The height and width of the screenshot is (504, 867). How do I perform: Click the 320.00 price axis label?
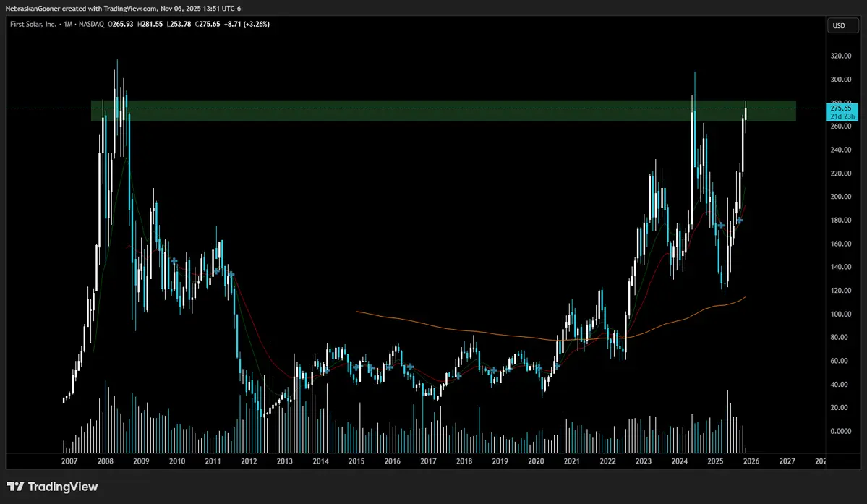click(840, 56)
